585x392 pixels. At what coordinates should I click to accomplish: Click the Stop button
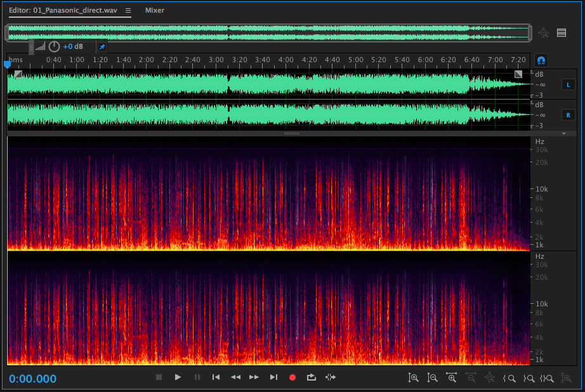(159, 377)
